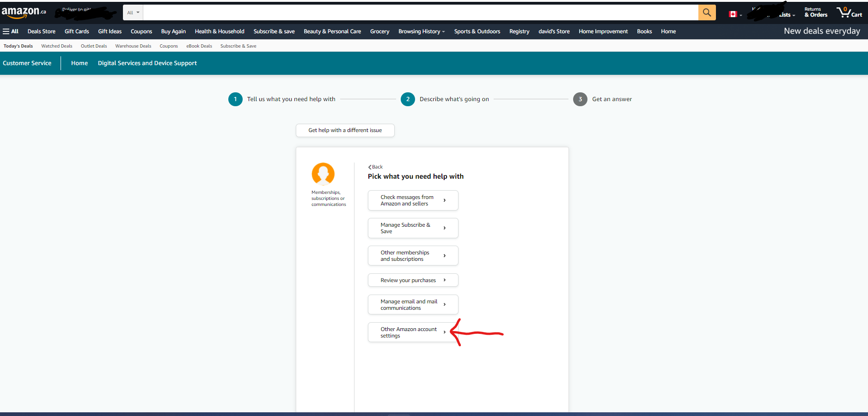
Task: Open Sports & Outdoors category
Action: tap(477, 31)
